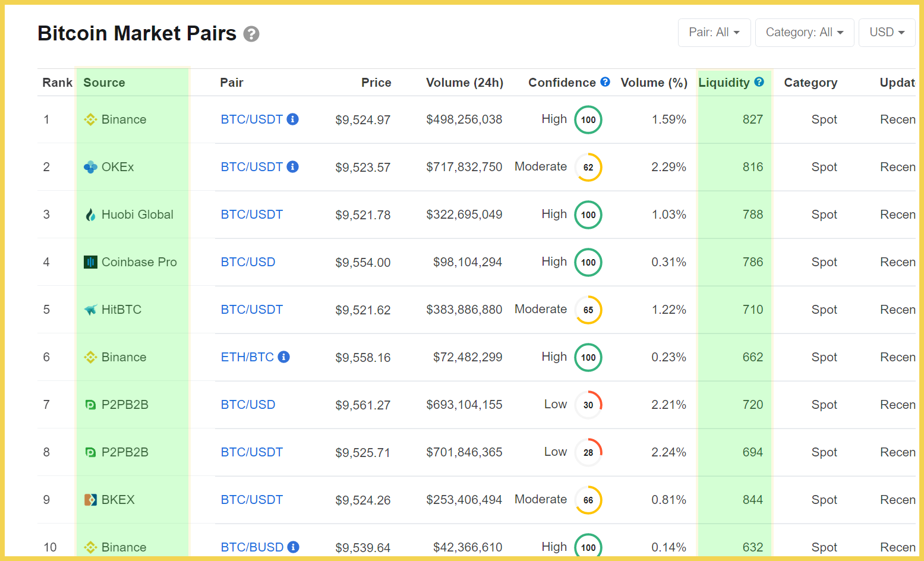The image size is (924, 561).
Task: Sort by the Confidence column header
Action: (562, 83)
